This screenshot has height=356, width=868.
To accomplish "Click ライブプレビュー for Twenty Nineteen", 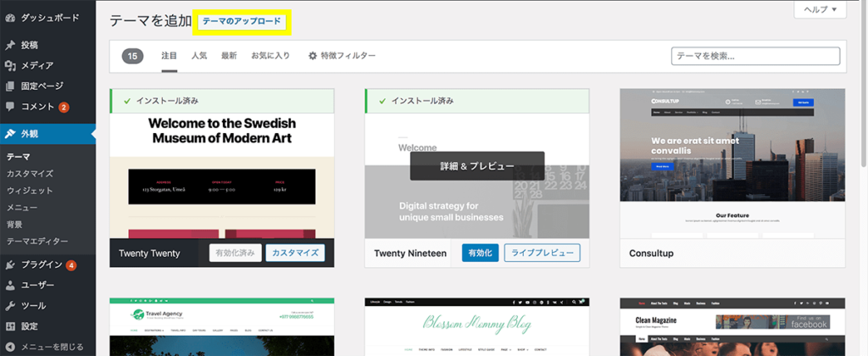I will (x=542, y=253).
